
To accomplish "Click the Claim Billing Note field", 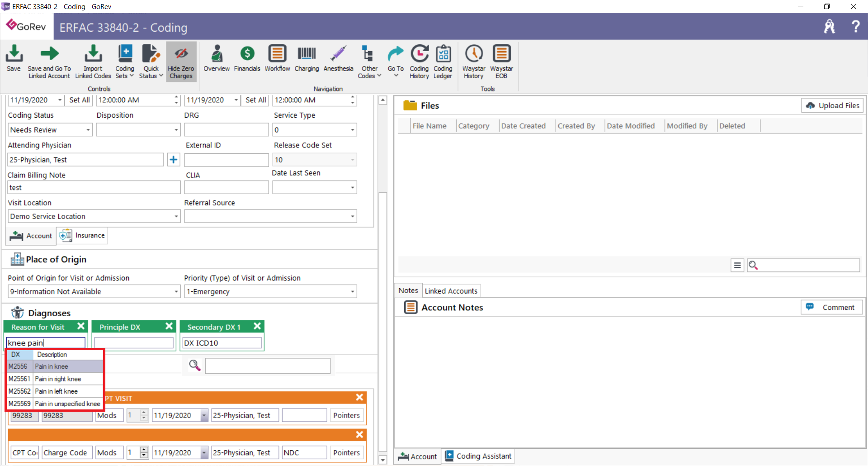I will point(94,187).
